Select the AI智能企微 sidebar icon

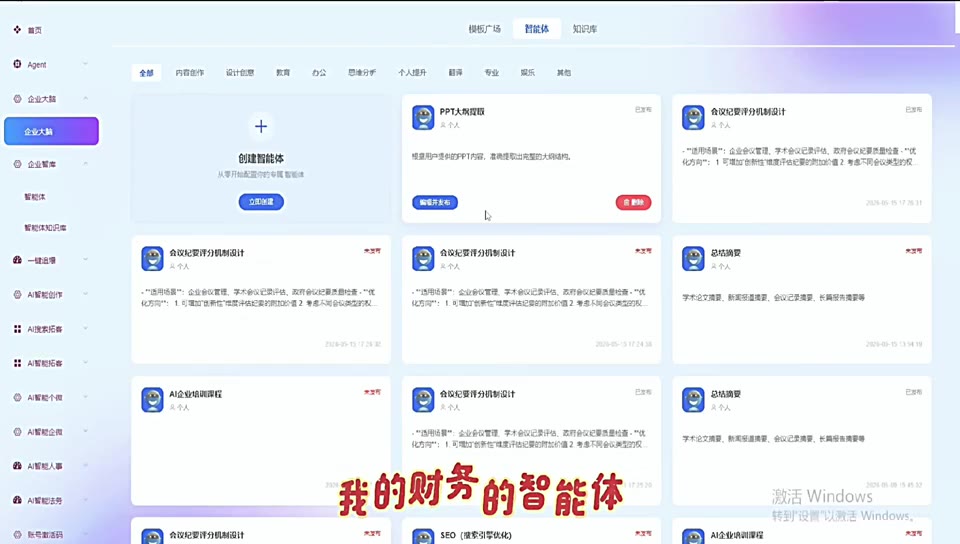[x=17, y=431]
